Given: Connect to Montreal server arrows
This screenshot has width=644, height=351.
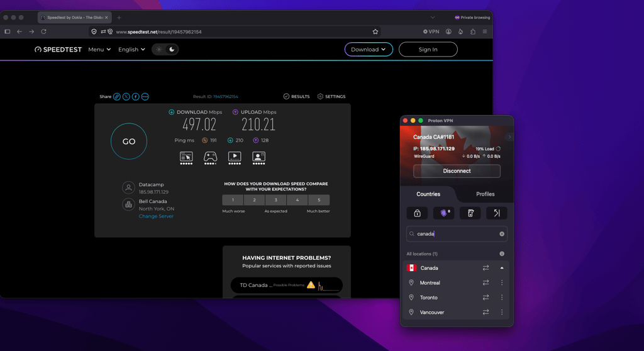Looking at the screenshot, I should click(x=486, y=283).
